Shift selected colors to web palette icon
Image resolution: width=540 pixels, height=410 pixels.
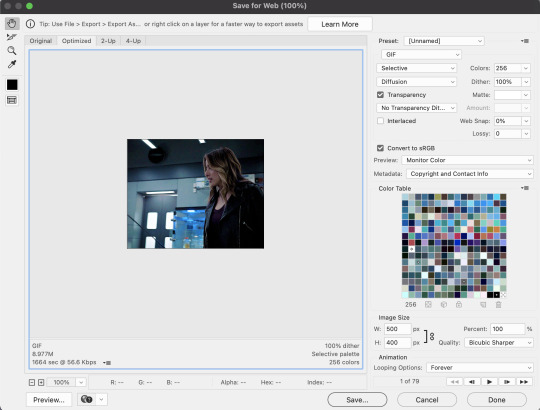444,304
